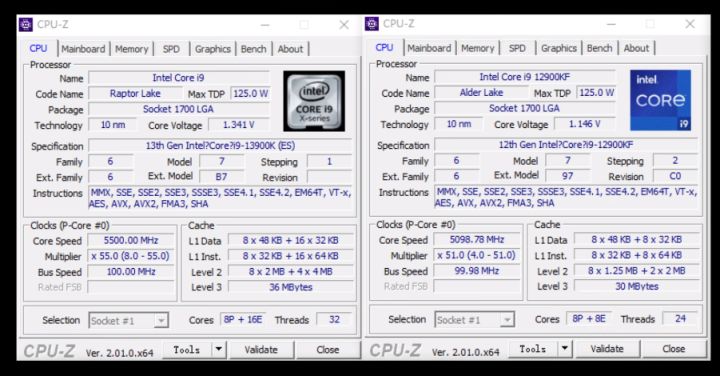Open Tools dropdown arrow in left window
Screen dimensions: 720x376
[219, 350]
